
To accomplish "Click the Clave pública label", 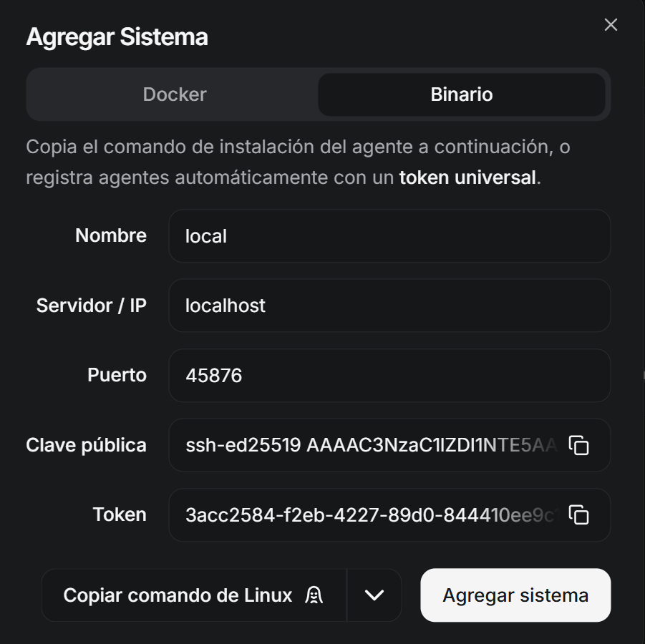I will click(x=86, y=445).
